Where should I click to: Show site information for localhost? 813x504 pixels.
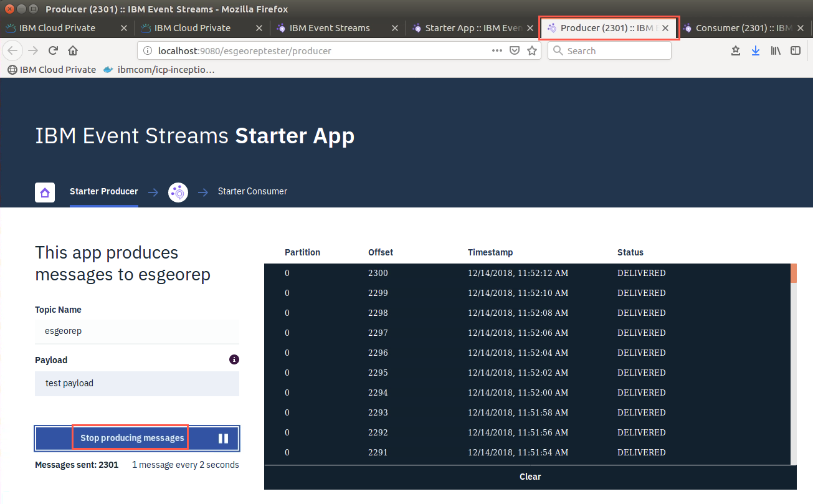coord(147,51)
